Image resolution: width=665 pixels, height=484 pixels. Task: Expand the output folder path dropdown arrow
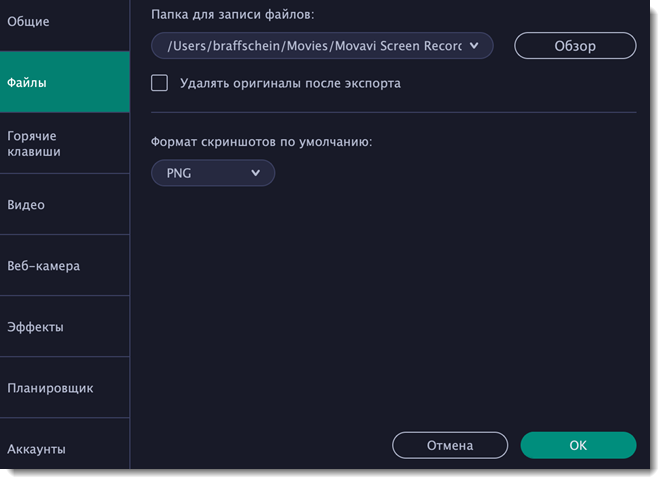click(474, 45)
